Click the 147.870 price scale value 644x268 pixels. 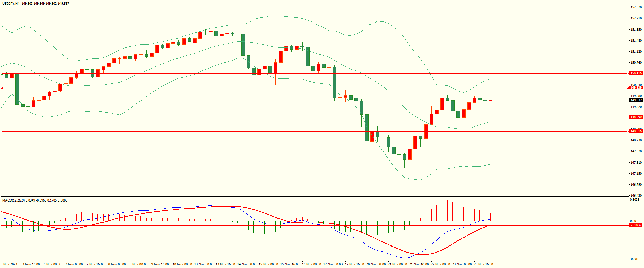click(636, 151)
